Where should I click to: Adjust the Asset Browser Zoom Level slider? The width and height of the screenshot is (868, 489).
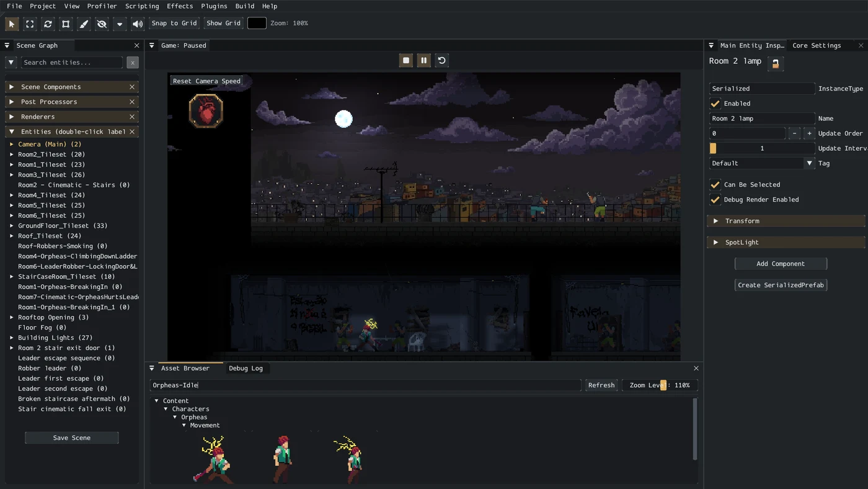coord(660,385)
